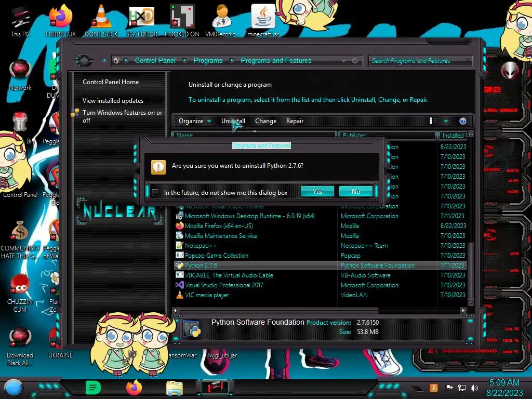532x399 pixels.
Task: Open the Network desktop icon
Action: click(x=20, y=75)
